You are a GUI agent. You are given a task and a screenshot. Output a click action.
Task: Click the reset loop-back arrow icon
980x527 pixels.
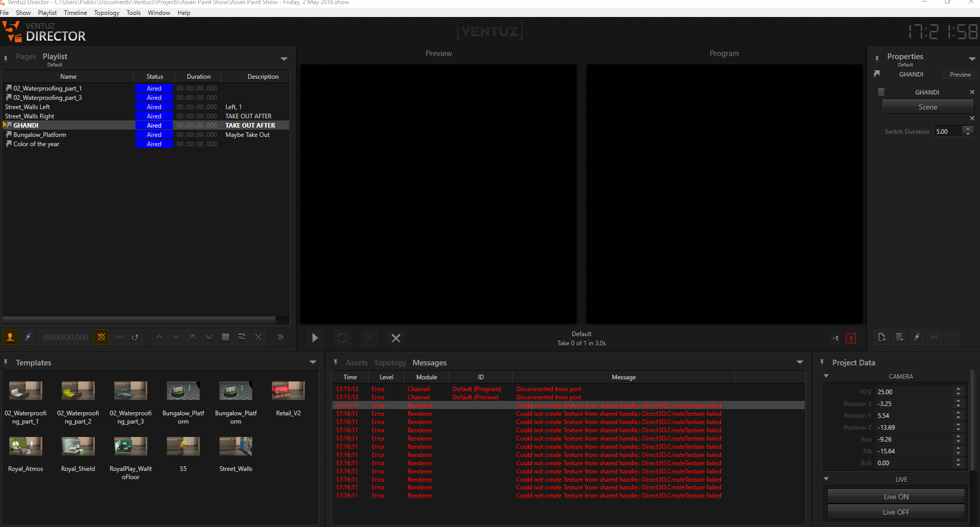click(x=135, y=337)
